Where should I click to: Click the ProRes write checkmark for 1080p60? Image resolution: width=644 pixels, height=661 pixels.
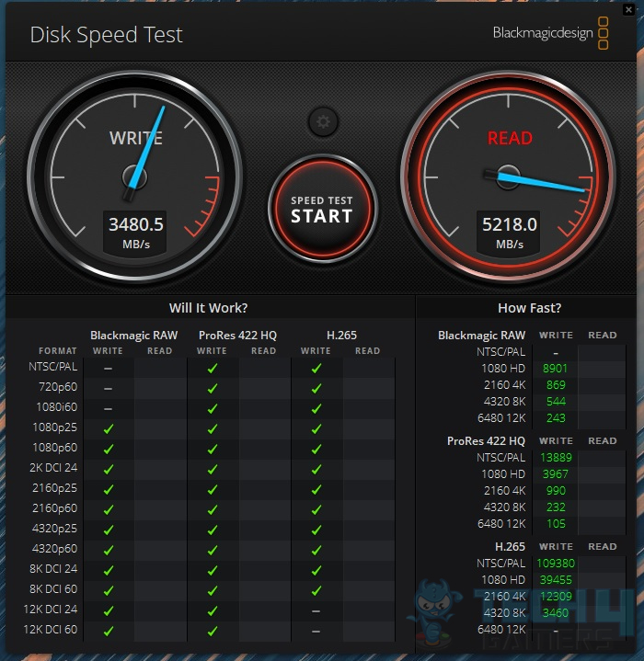tap(213, 449)
